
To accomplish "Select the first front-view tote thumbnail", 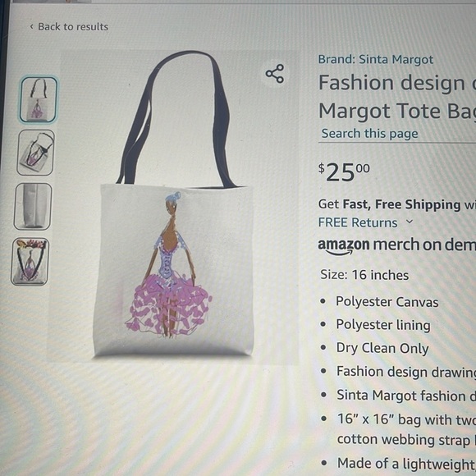I will click(39, 99).
